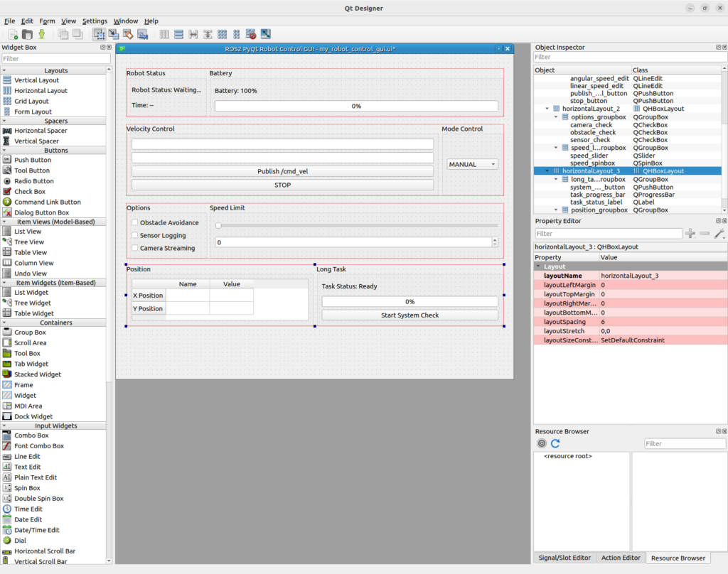Increment the speed spinbox up arrow

[495, 239]
